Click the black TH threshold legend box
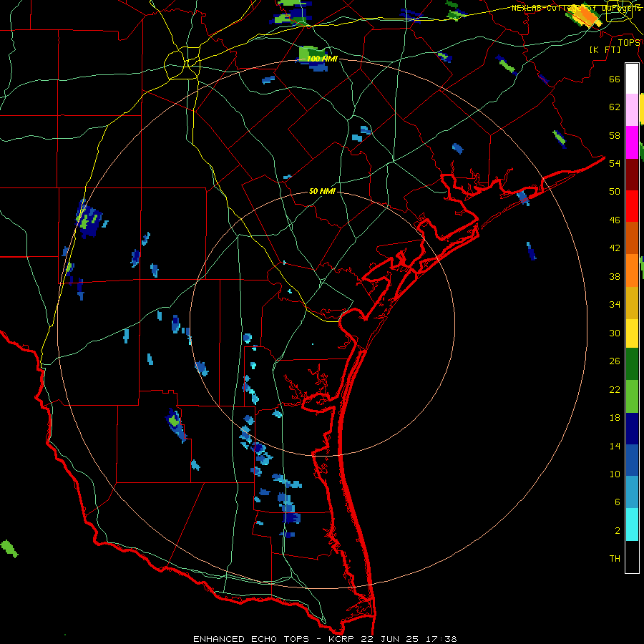Viewport: 644px width, 644px height. click(632, 557)
